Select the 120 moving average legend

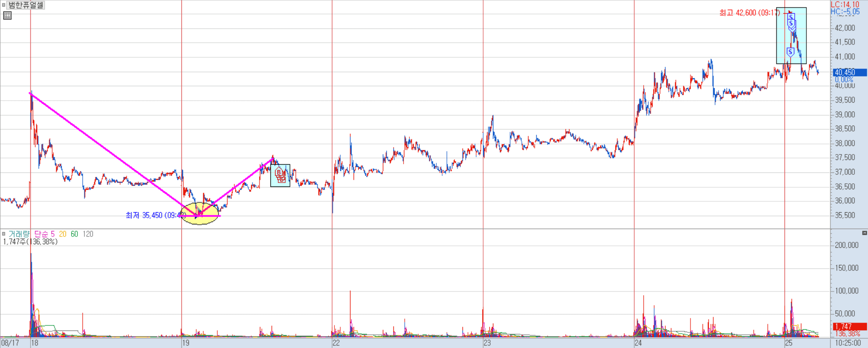click(x=88, y=234)
